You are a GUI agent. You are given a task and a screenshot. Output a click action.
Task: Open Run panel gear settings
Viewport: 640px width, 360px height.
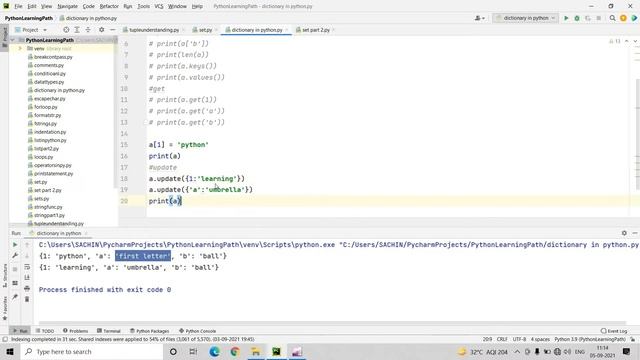point(624,233)
